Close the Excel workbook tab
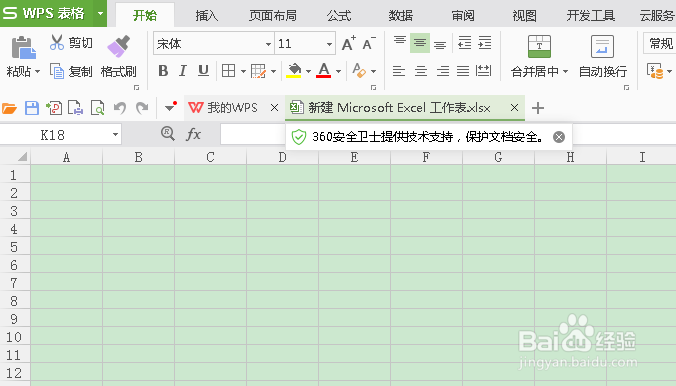The height and width of the screenshot is (386, 676). pyautogui.click(x=514, y=107)
